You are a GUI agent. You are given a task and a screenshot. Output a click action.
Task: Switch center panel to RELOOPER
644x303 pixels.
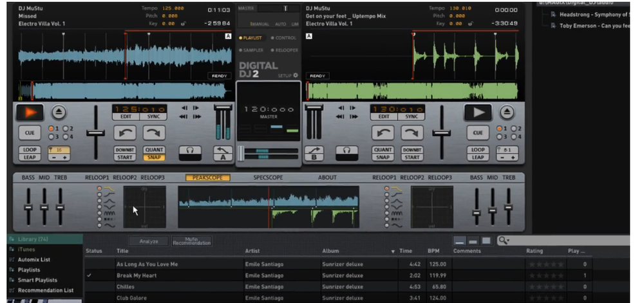click(284, 50)
